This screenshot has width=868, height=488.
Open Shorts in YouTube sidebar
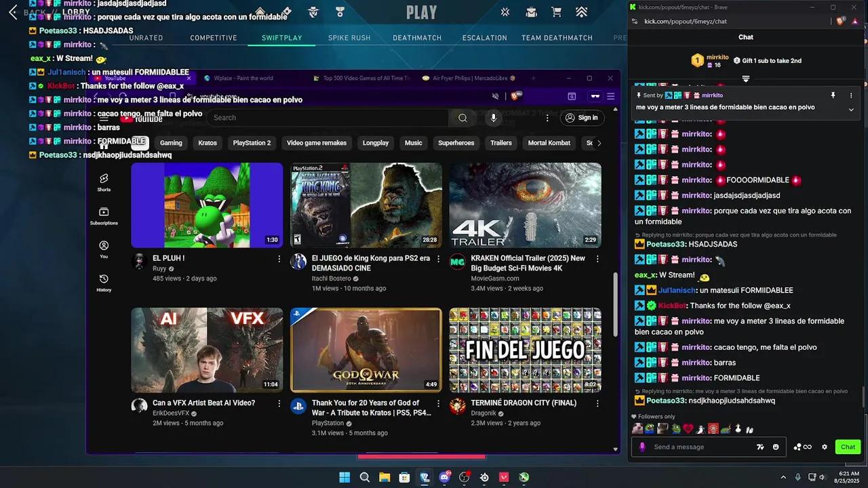104,182
